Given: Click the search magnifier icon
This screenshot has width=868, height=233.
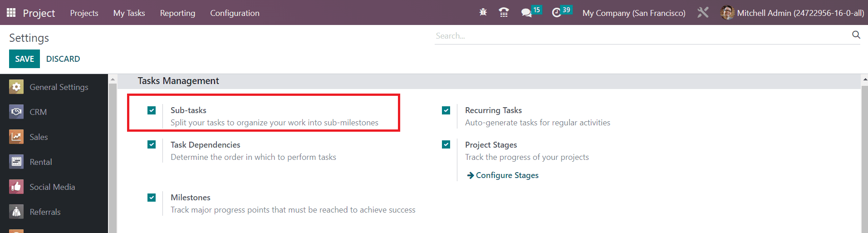Looking at the screenshot, I should click(856, 35).
